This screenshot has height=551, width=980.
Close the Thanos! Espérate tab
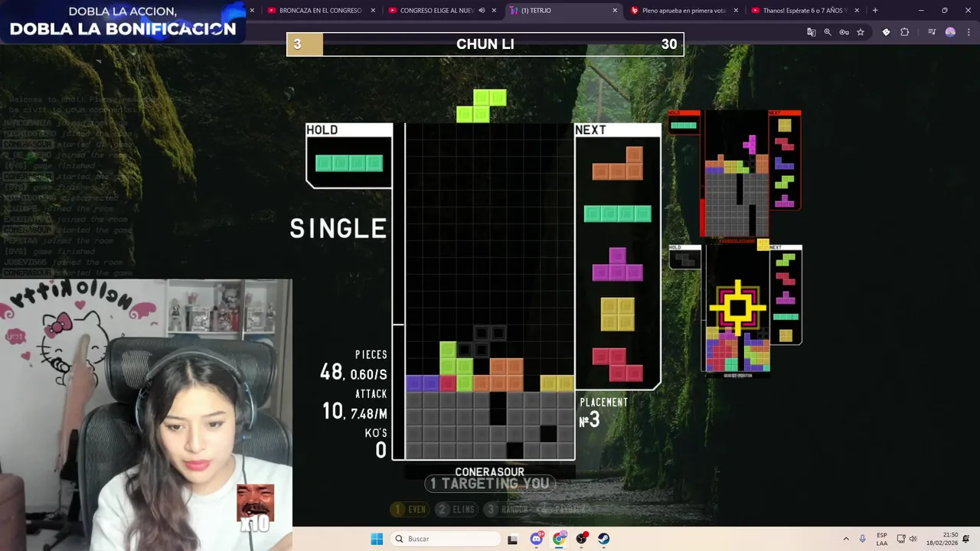click(x=857, y=11)
